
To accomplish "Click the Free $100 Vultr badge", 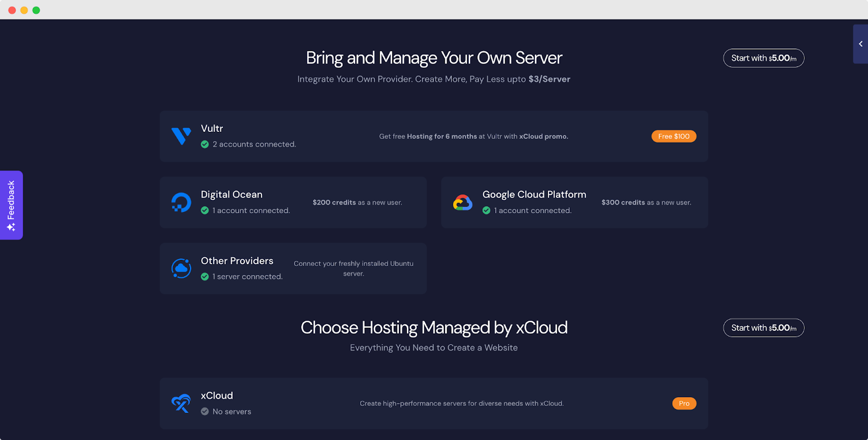I will 674,136.
